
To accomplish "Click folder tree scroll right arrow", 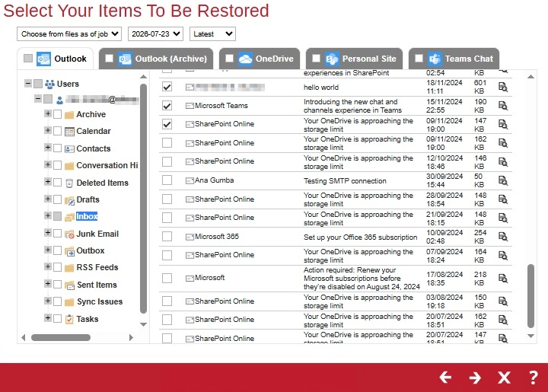I will click(x=131, y=337).
